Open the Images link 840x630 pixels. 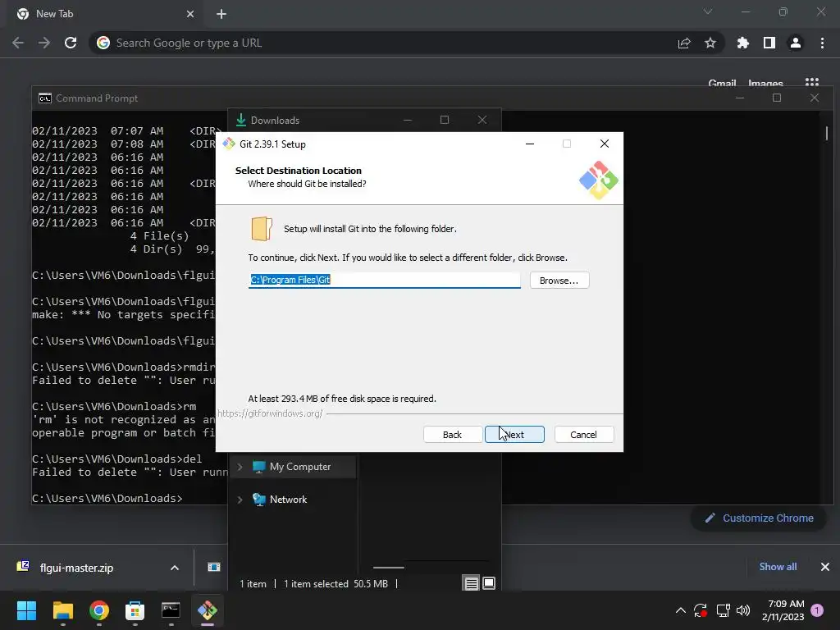(x=765, y=84)
